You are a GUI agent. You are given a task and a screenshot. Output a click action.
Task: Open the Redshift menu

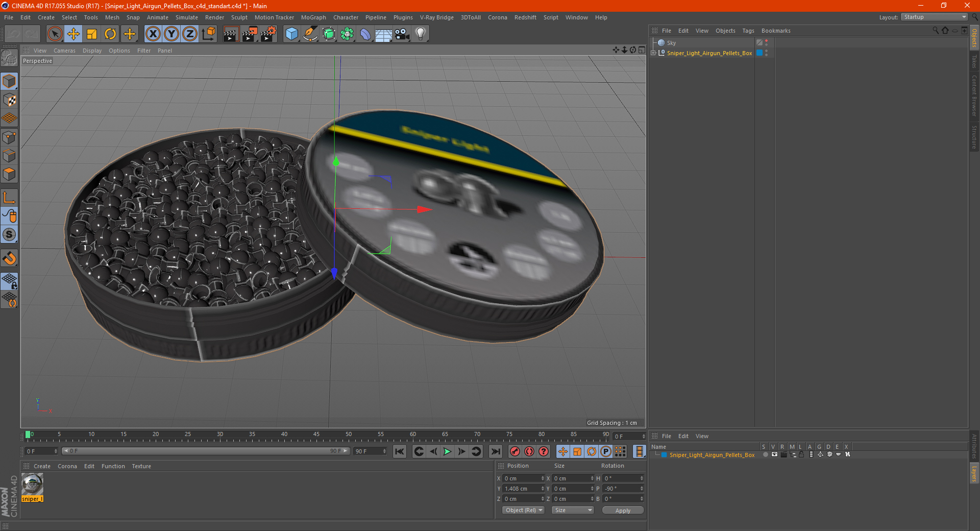pos(525,17)
